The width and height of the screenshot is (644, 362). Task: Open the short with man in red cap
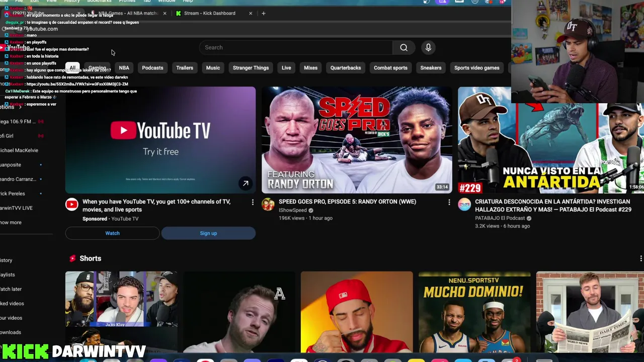coord(357,312)
